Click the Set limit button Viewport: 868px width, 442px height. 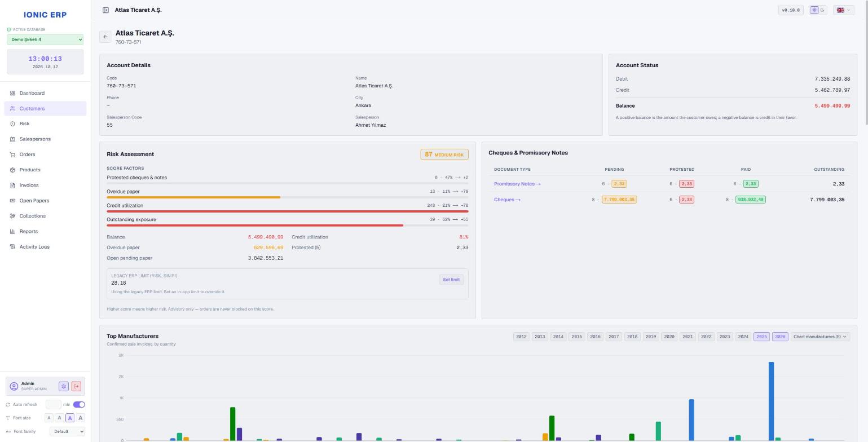451,280
